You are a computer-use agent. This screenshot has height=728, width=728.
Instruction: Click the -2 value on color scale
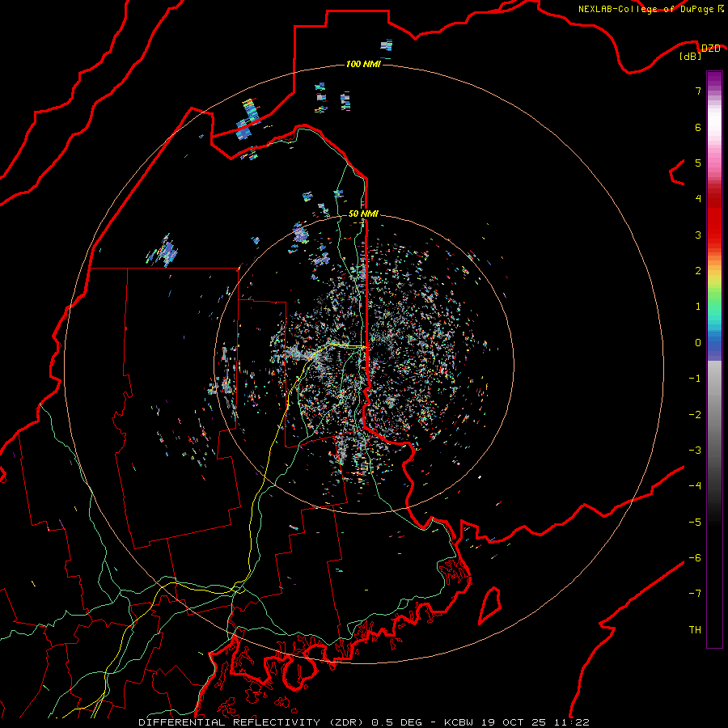pos(695,415)
